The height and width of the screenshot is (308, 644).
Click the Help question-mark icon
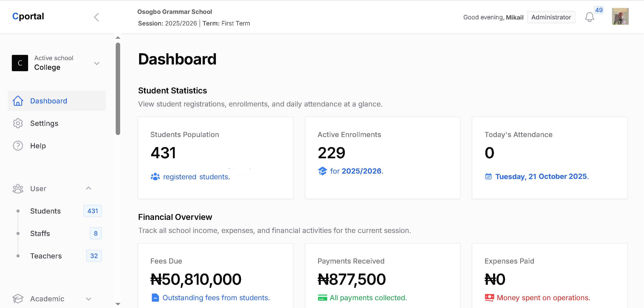click(18, 145)
